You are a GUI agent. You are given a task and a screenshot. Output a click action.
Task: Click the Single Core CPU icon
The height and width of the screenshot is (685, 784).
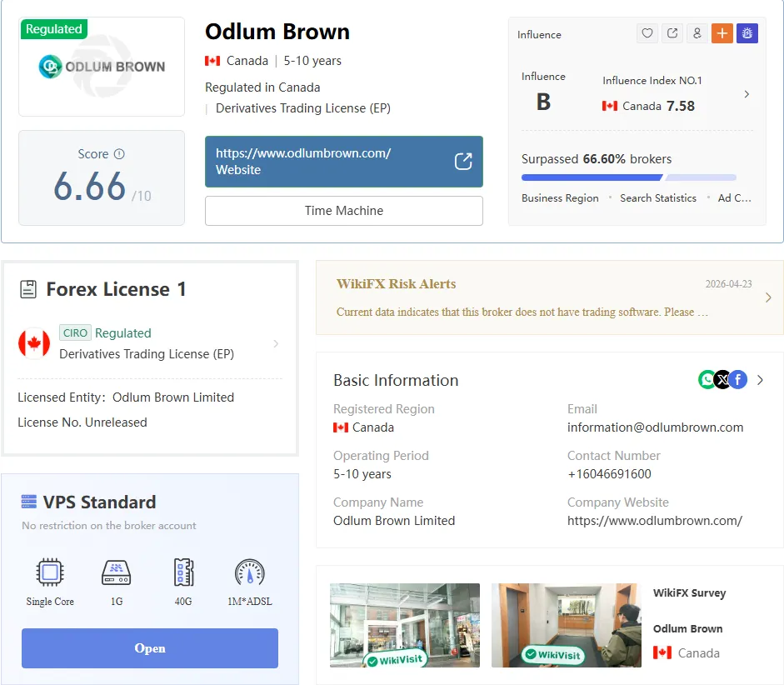[x=50, y=572]
